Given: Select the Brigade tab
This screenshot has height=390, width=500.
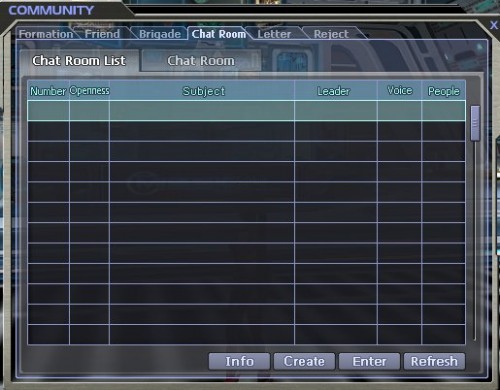Looking at the screenshot, I should pyautogui.click(x=160, y=34).
